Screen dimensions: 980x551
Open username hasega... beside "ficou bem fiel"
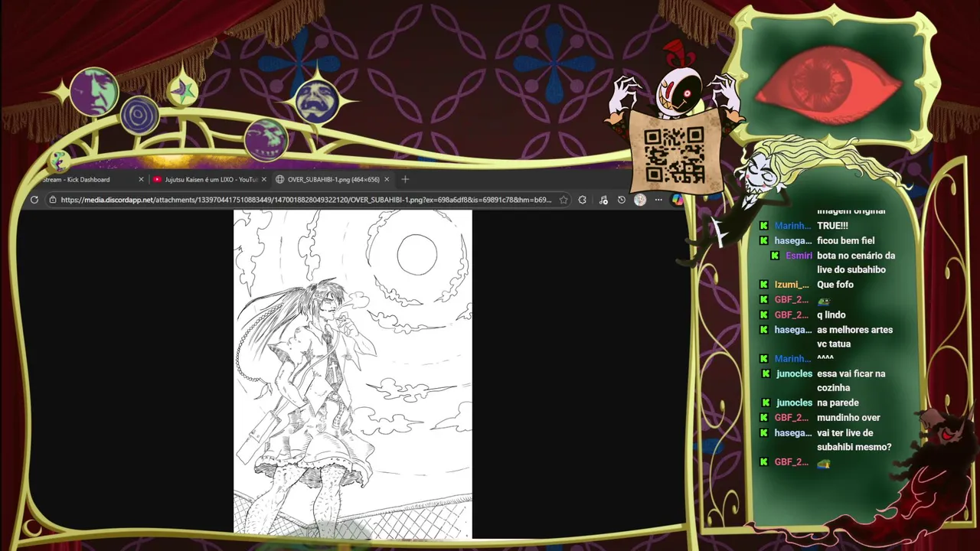pyautogui.click(x=792, y=240)
